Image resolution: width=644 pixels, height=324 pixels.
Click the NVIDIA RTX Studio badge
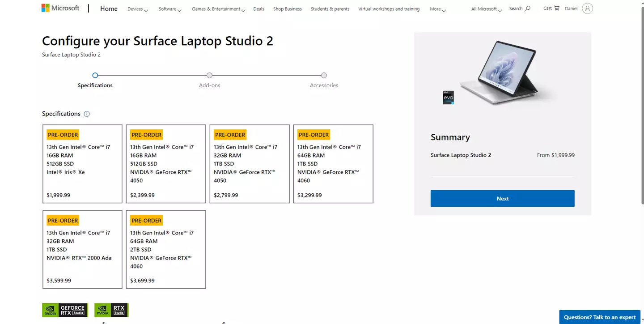111,310
